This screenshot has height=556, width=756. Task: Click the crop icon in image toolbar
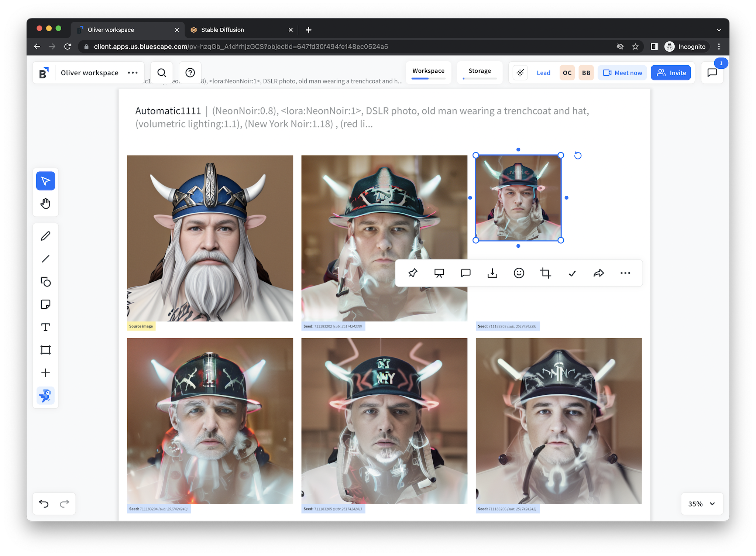545,273
